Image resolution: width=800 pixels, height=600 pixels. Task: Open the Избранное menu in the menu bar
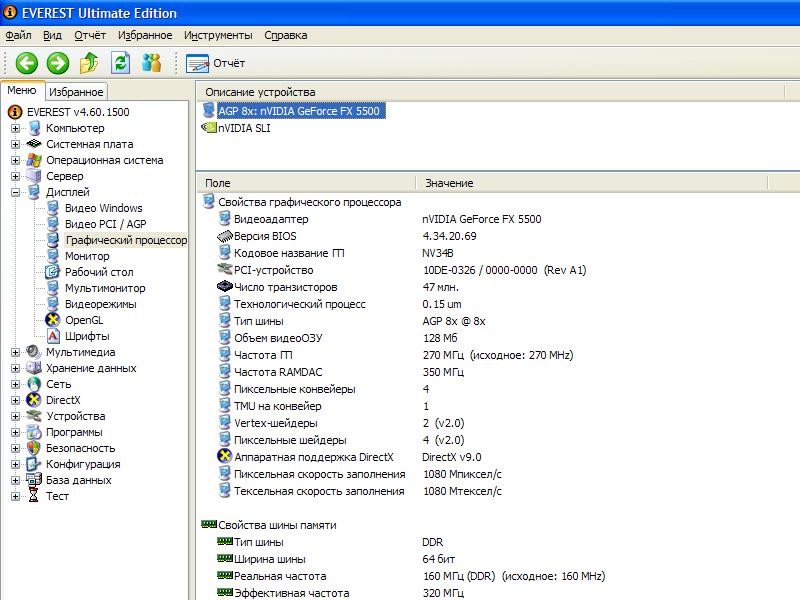[x=145, y=35]
